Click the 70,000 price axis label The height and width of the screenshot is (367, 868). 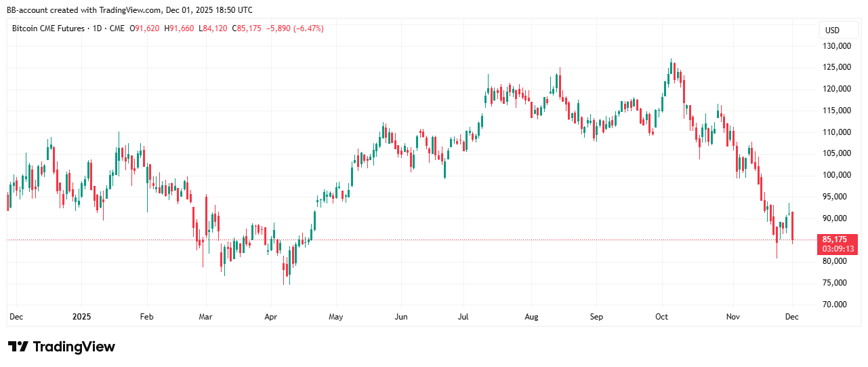pos(836,304)
